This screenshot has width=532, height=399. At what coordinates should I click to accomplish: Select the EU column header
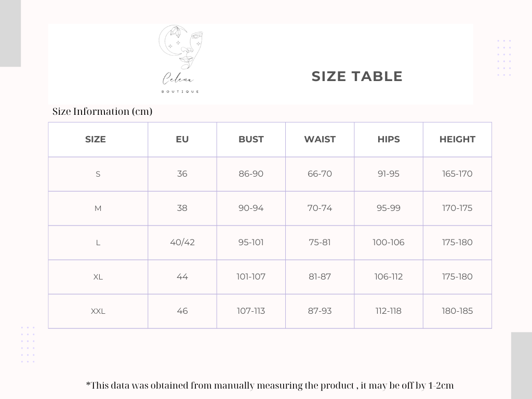click(x=182, y=139)
